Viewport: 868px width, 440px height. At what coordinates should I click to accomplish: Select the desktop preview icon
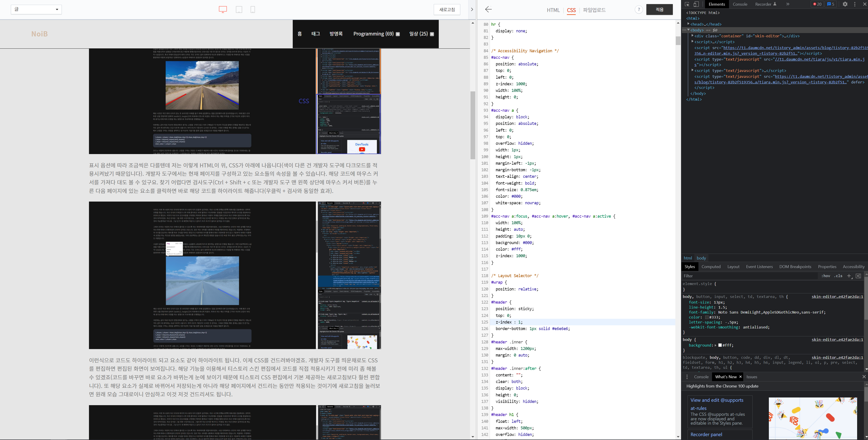coord(223,10)
